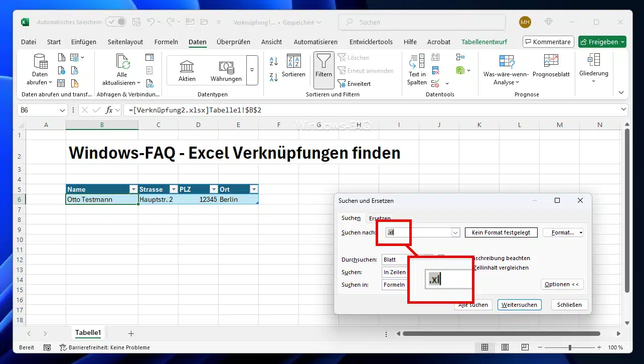Open Abfragen und Verbindungen pane icon

click(149, 57)
